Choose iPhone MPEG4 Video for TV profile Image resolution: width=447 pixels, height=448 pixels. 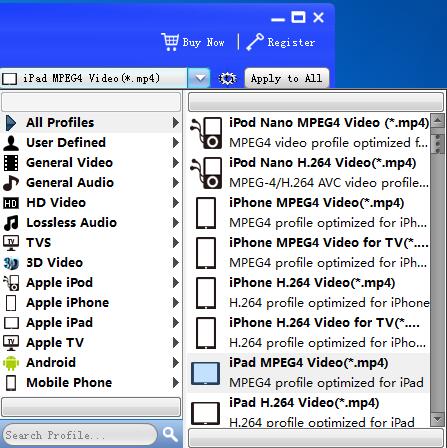(308, 253)
